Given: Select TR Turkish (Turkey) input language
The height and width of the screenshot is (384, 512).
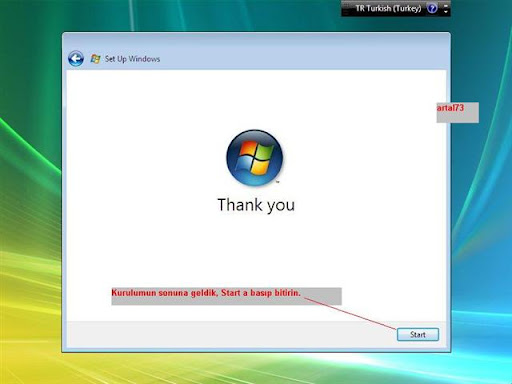Looking at the screenshot, I should tap(388, 8).
